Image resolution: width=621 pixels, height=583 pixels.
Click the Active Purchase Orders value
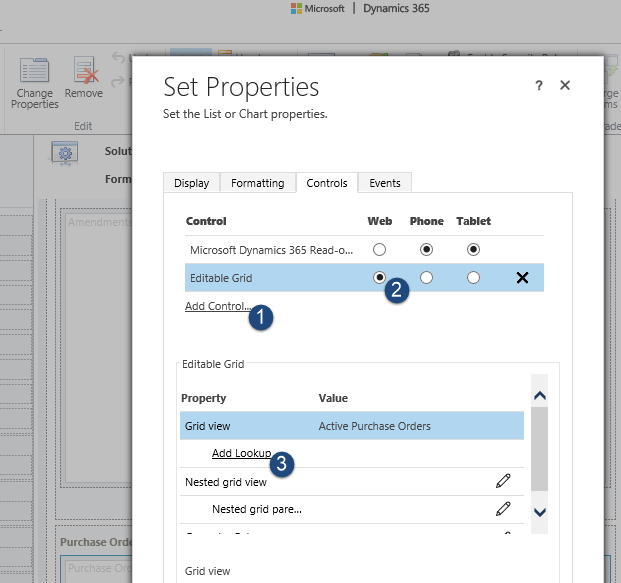click(x=374, y=426)
